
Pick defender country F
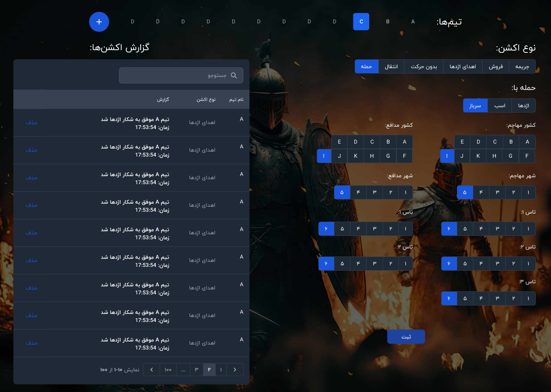(404, 156)
